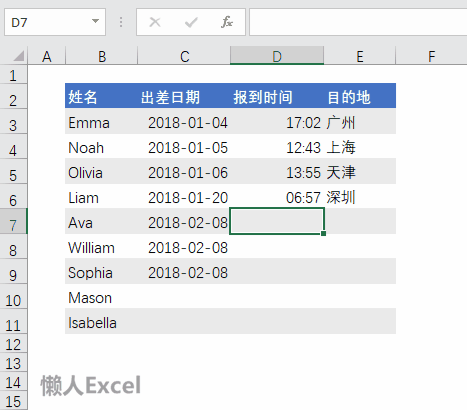Select row 11 header
Viewport: 467px width, 410px height.
pos(13,321)
